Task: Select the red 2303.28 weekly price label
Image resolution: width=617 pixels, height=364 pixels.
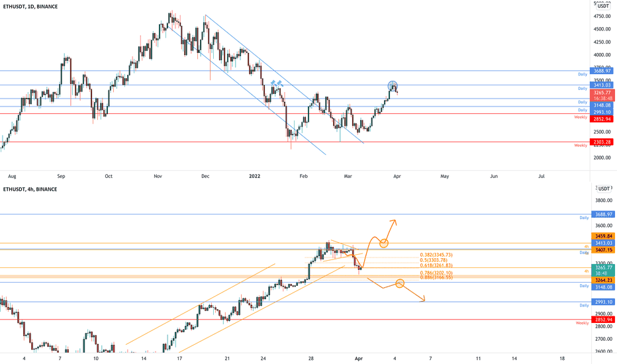Action: click(x=601, y=142)
